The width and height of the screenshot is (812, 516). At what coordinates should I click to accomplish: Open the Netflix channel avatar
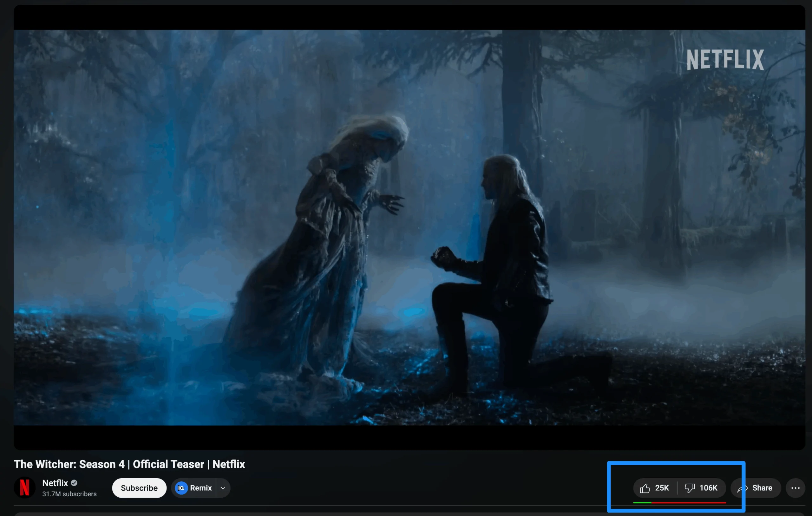(x=25, y=488)
